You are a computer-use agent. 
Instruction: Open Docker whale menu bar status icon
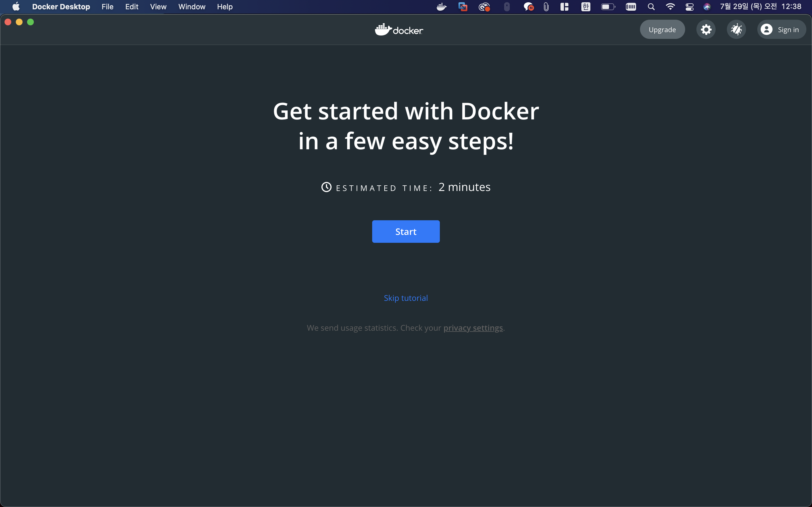coord(442,7)
